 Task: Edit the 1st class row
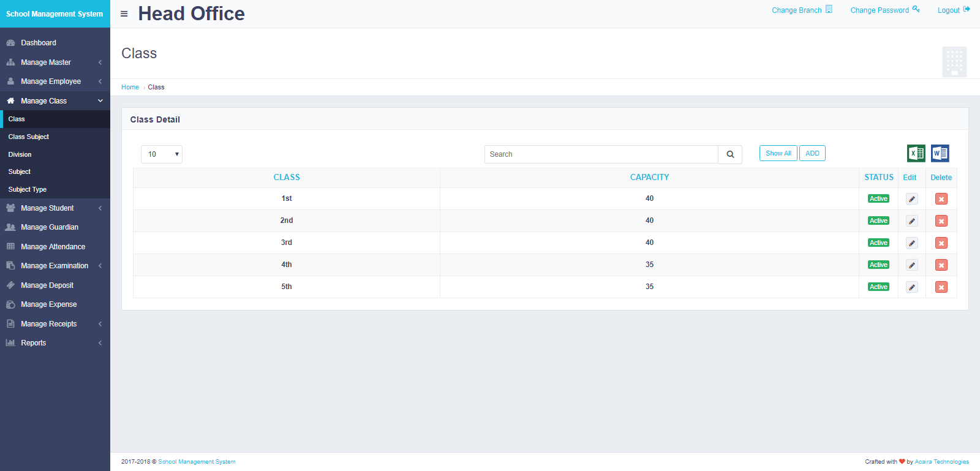911,199
